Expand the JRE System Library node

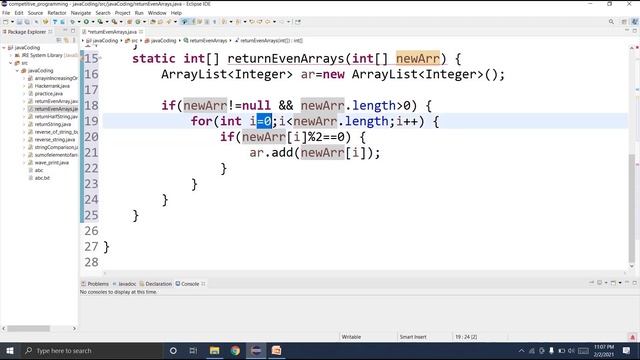[11, 55]
